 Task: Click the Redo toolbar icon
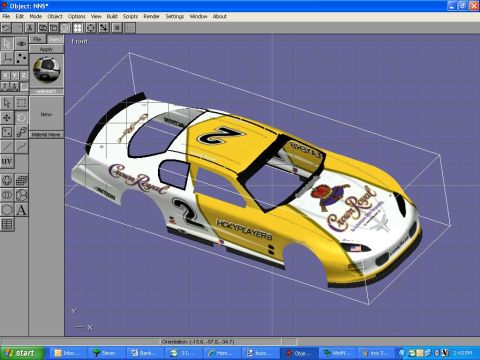(x=17, y=28)
